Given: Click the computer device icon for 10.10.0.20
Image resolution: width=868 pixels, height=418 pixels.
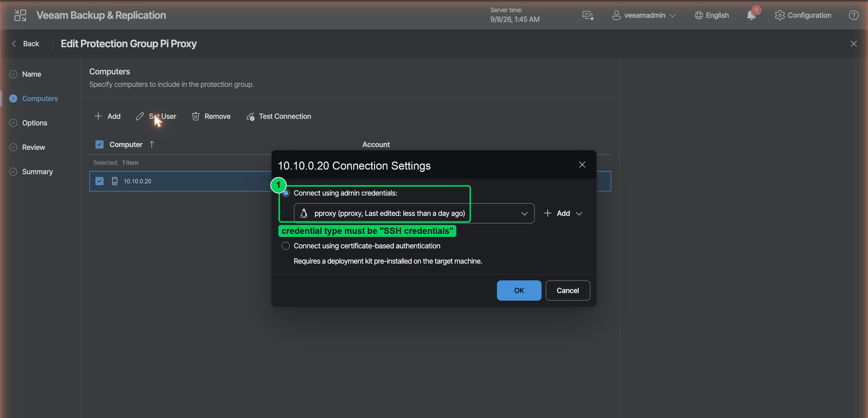Looking at the screenshot, I should point(115,181).
